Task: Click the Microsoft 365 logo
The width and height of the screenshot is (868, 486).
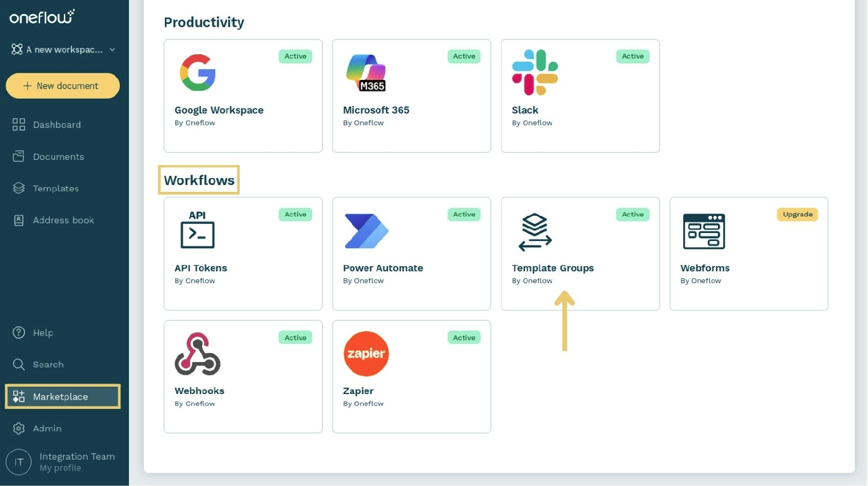Action: click(x=366, y=73)
